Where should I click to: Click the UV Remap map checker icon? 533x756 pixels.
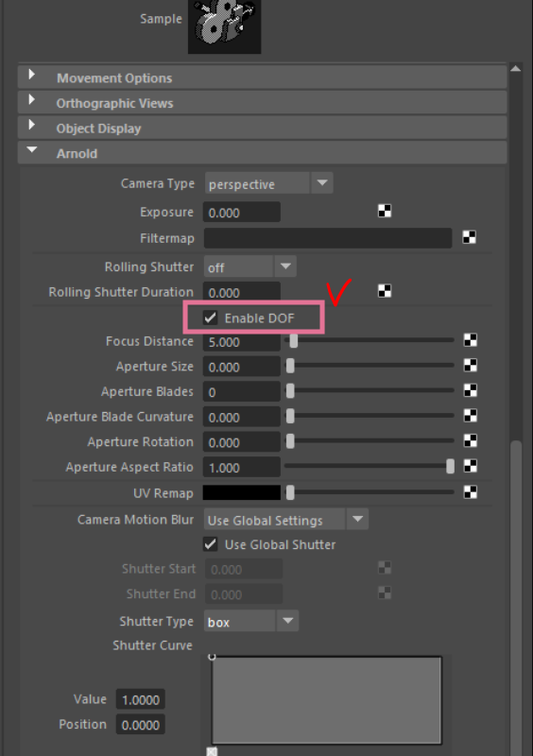(471, 491)
